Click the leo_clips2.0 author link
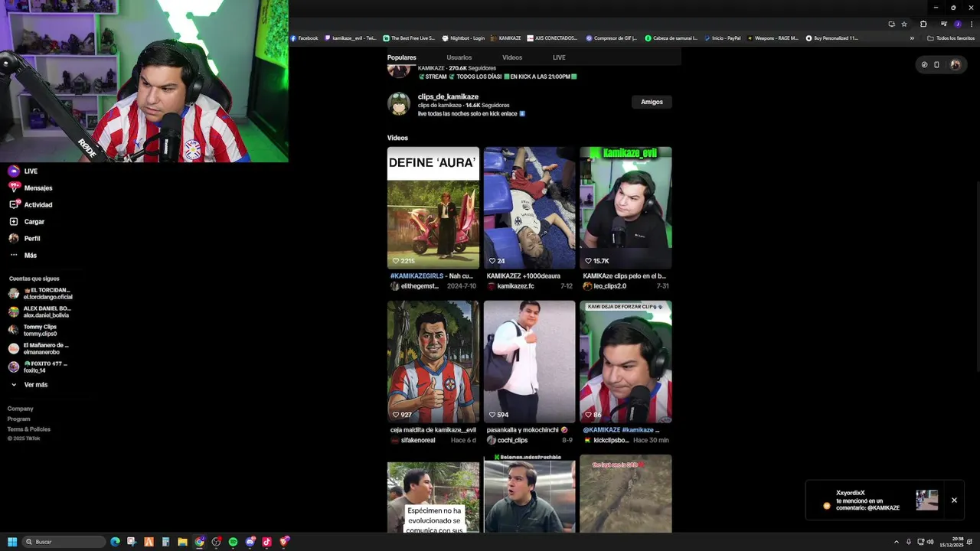 click(x=609, y=286)
